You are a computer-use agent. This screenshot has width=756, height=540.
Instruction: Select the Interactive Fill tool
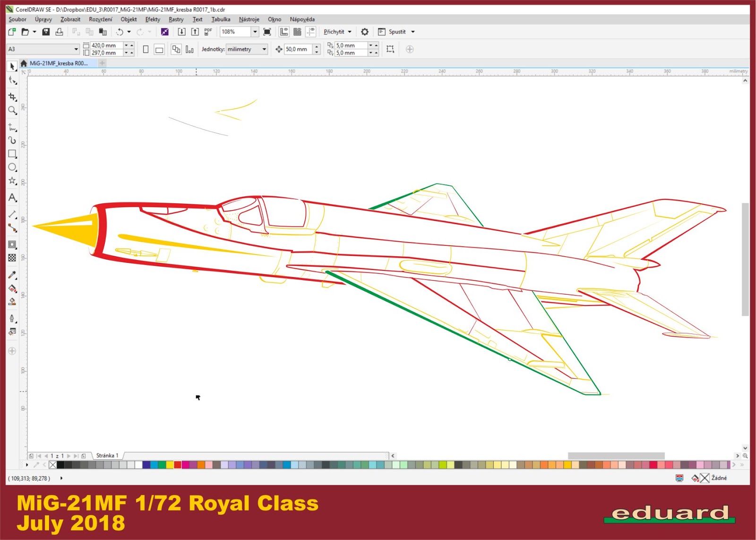click(x=12, y=288)
